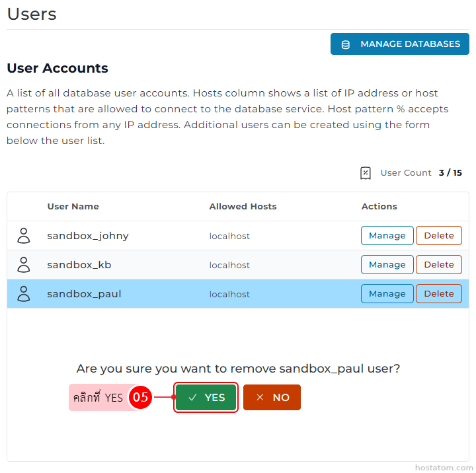Image resolution: width=476 pixels, height=473 pixels.
Task: Click the 3 / 15 user count value
Action: pos(450,173)
